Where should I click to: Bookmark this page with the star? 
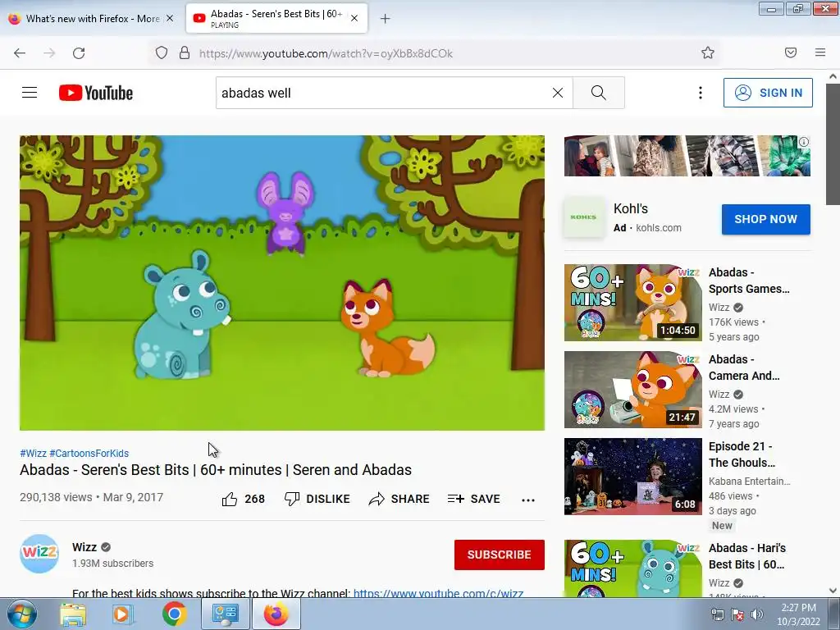[x=708, y=52]
